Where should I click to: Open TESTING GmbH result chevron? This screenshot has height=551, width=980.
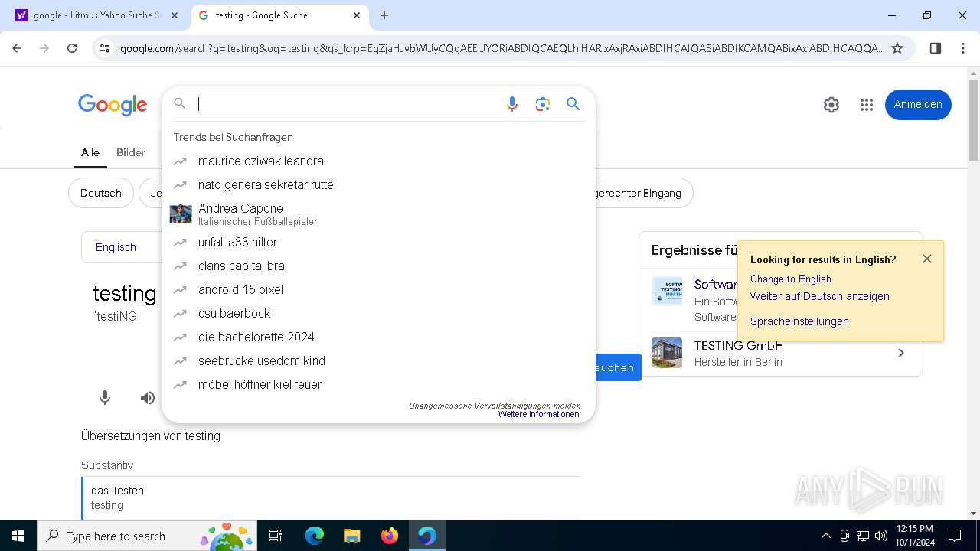pyautogui.click(x=901, y=353)
